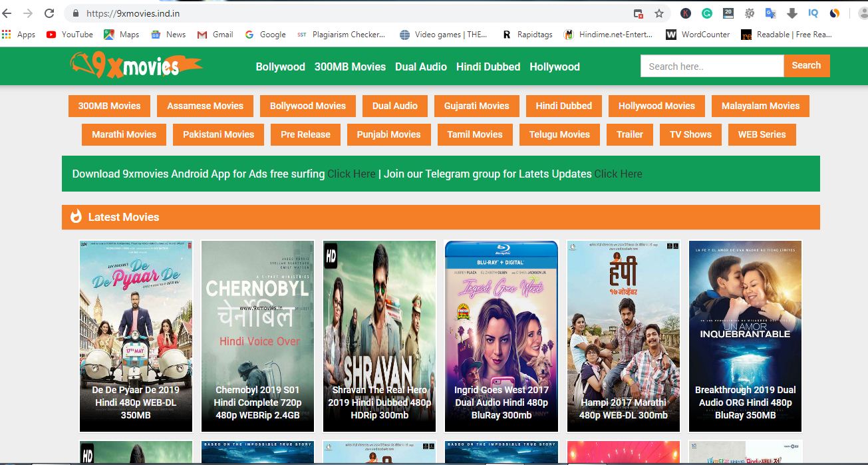868x465 pixels.
Task: Open the Gmail bookmark
Action: [x=216, y=35]
